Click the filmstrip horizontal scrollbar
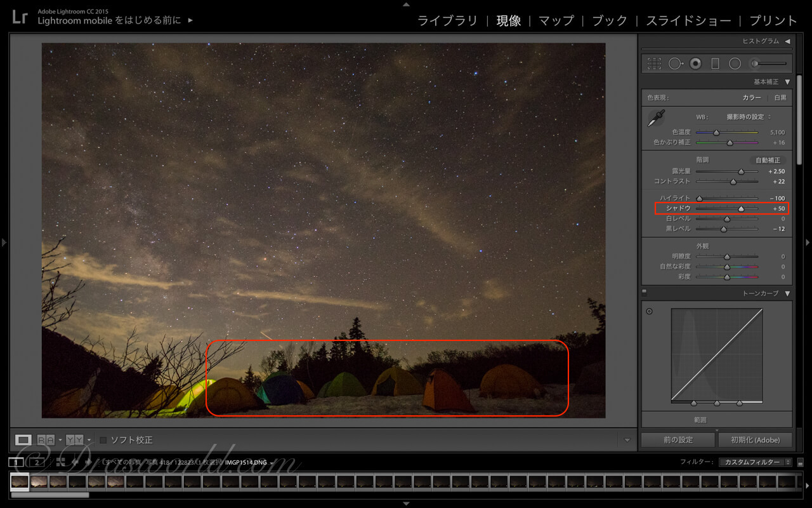Image resolution: width=812 pixels, height=508 pixels. pyautogui.click(x=50, y=495)
